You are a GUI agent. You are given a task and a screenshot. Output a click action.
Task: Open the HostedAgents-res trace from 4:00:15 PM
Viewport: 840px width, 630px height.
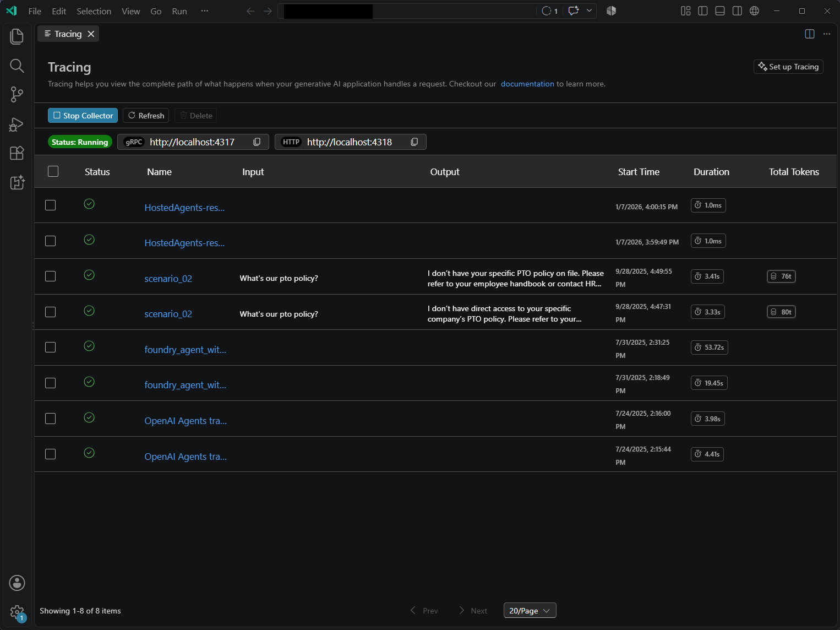point(184,208)
